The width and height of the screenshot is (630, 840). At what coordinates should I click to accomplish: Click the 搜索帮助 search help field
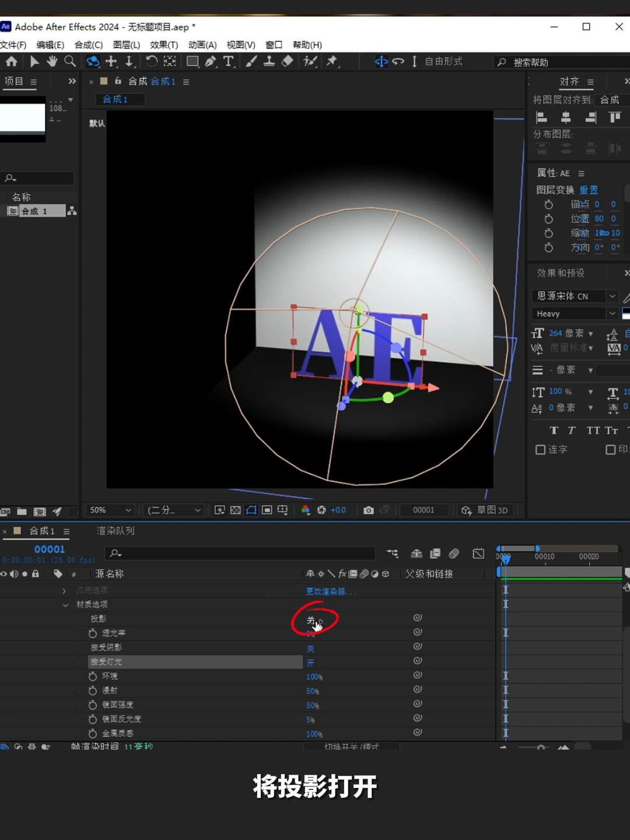click(x=563, y=62)
